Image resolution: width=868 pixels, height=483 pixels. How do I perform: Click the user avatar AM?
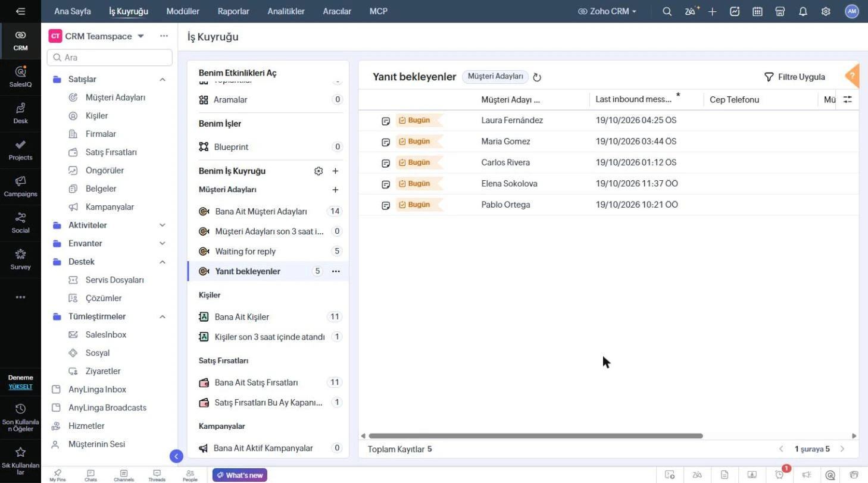[x=852, y=11]
